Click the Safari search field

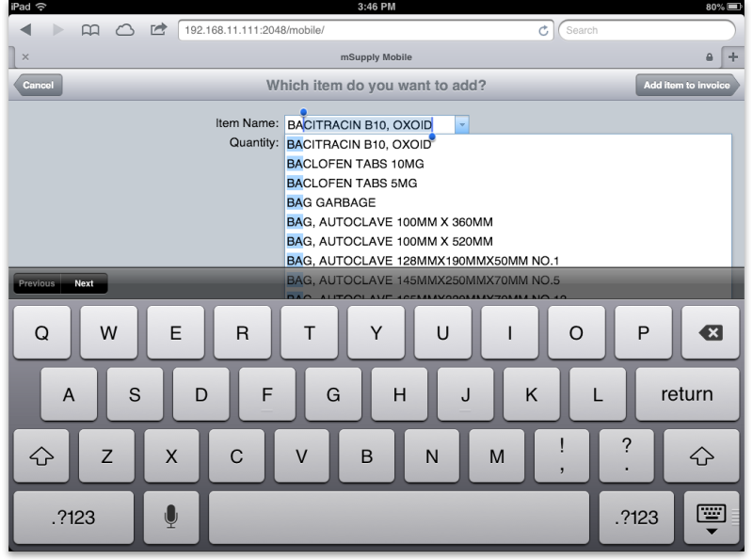[x=647, y=30]
